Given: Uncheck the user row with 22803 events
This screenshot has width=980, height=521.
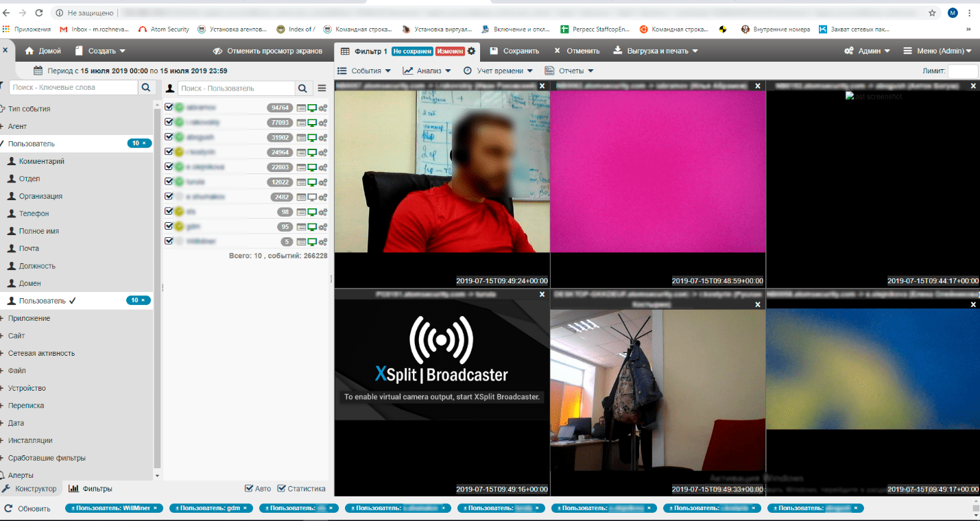Looking at the screenshot, I should pos(169,167).
